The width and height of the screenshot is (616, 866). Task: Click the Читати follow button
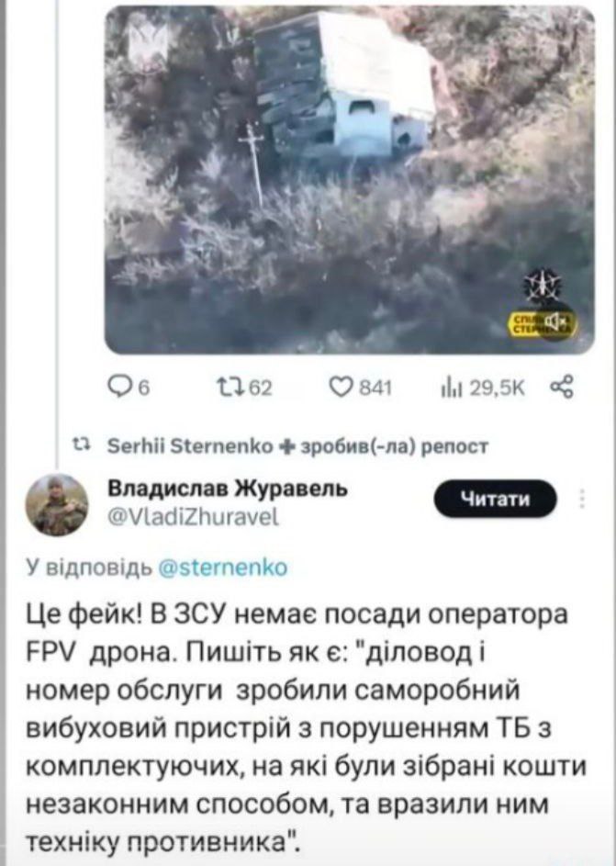coord(495,499)
